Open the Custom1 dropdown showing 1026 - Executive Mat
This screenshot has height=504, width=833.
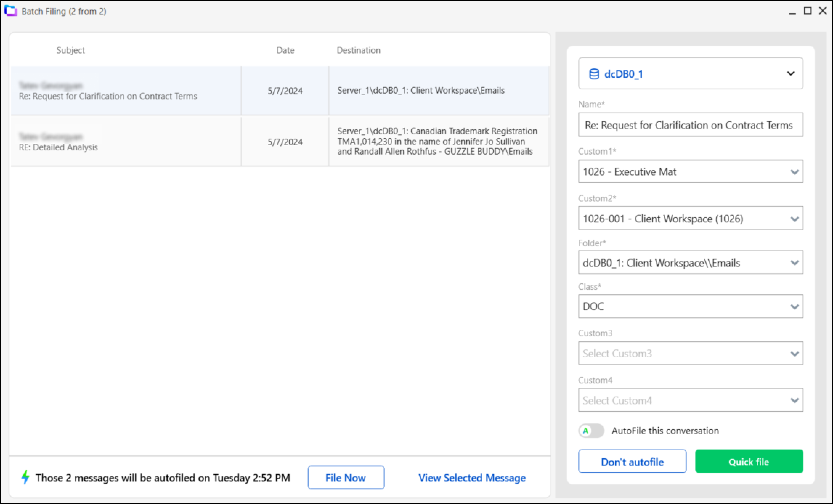click(794, 171)
